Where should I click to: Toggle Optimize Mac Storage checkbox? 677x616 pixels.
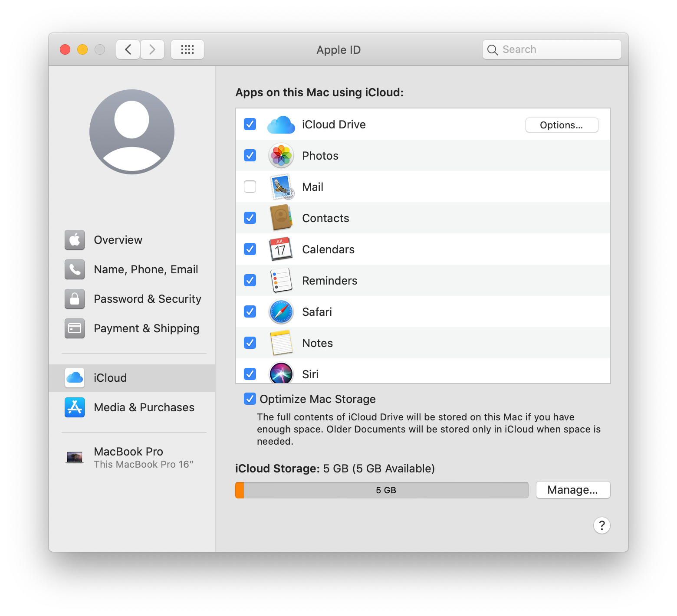pyautogui.click(x=250, y=399)
